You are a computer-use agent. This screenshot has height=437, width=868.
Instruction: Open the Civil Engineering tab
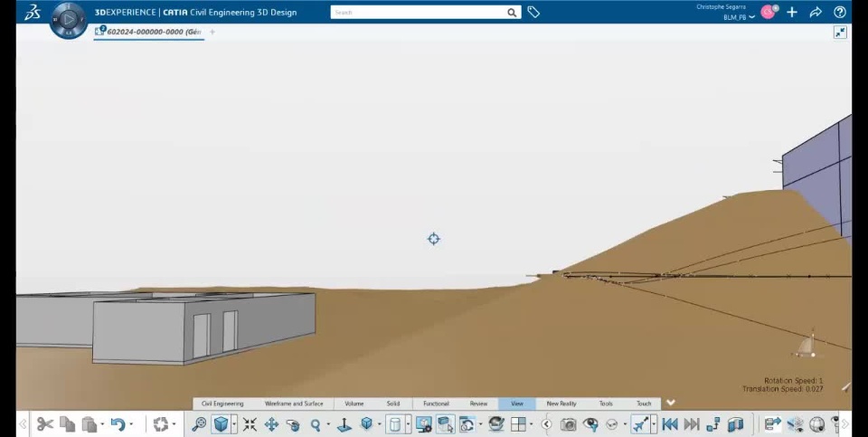[222, 404]
